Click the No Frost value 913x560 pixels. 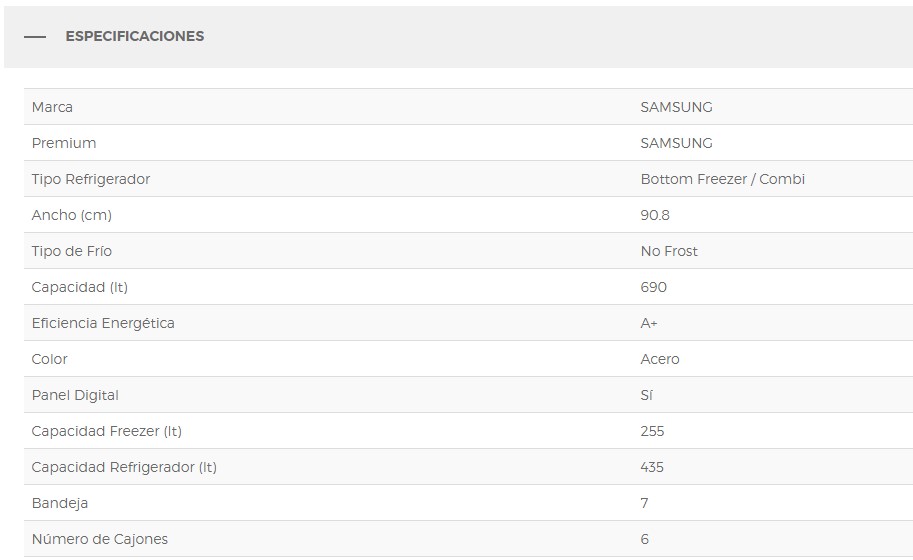[669, 251]
